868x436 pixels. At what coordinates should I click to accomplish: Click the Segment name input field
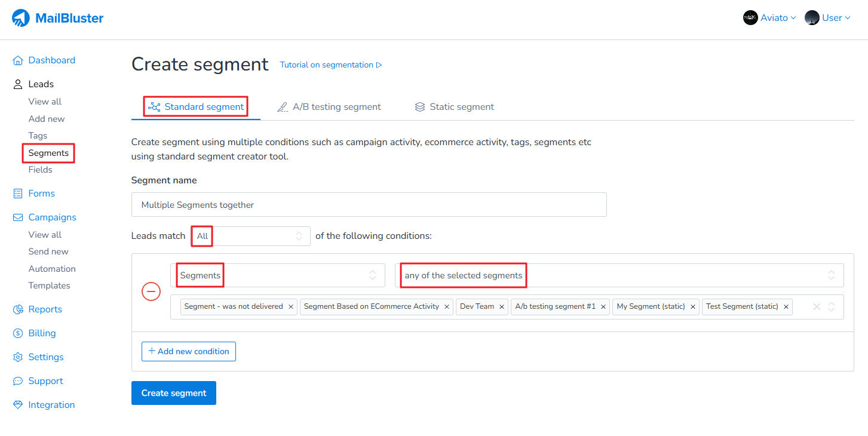[x=369, y=205]
